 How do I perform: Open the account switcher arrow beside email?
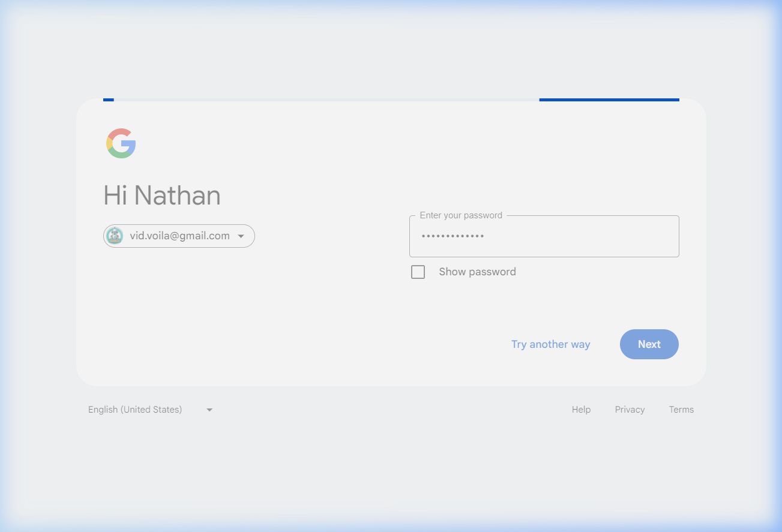pos(241,236)
